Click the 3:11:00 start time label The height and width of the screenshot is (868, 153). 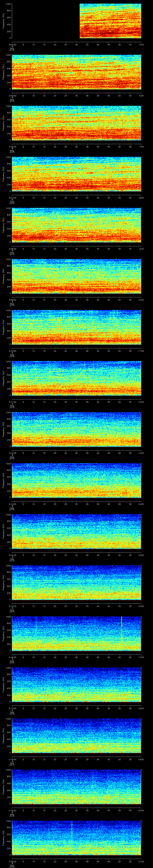[x=12, y=402]
